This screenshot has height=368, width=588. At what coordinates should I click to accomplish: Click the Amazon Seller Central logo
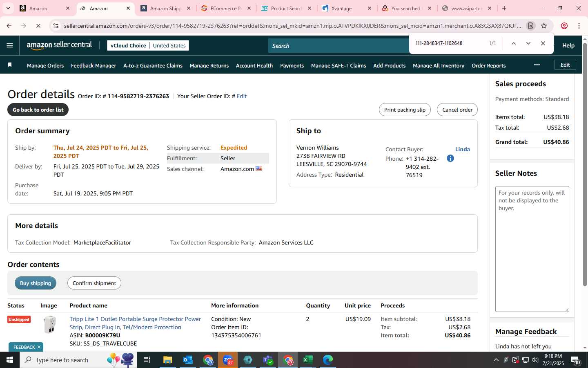click(x=59, y=45)
